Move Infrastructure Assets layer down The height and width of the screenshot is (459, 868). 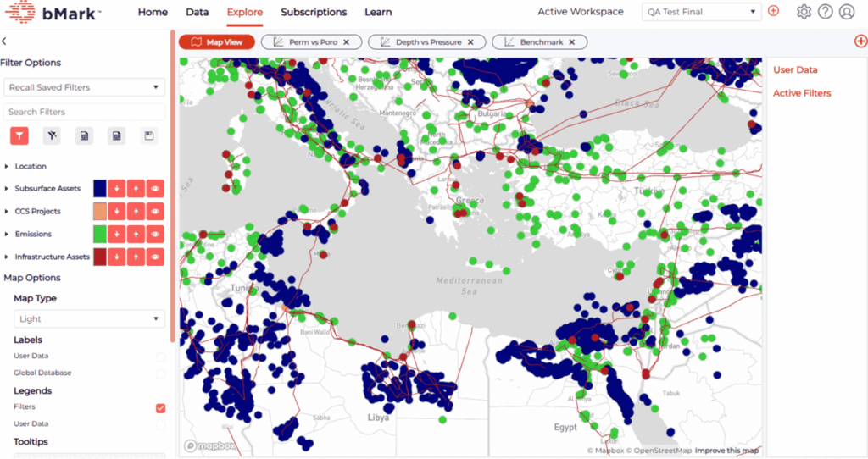pos(117,257)
